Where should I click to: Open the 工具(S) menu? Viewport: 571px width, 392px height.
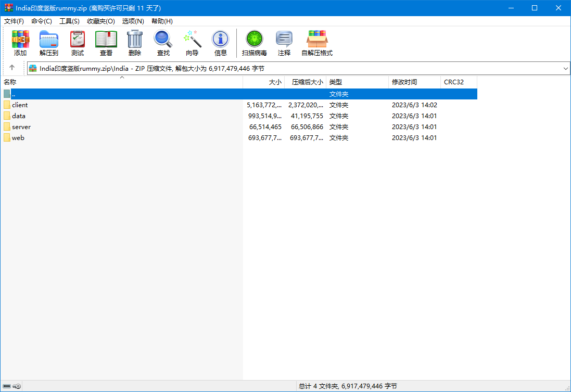pos(69,21)
